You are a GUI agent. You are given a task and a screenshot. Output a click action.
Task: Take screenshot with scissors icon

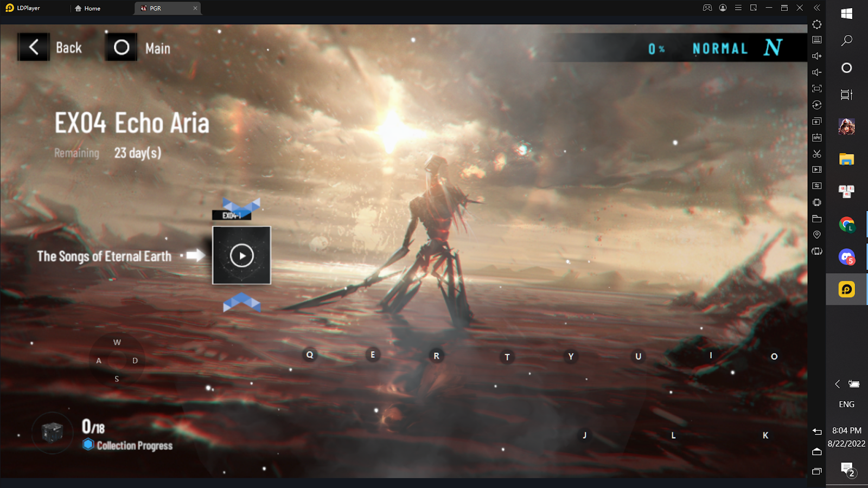click(x=817, y=153)
